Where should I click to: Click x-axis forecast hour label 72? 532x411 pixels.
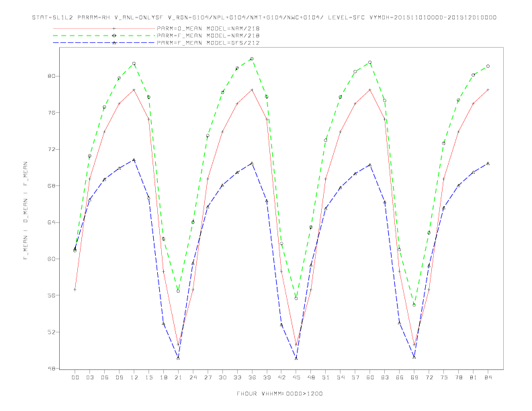[x=429, y=377]
